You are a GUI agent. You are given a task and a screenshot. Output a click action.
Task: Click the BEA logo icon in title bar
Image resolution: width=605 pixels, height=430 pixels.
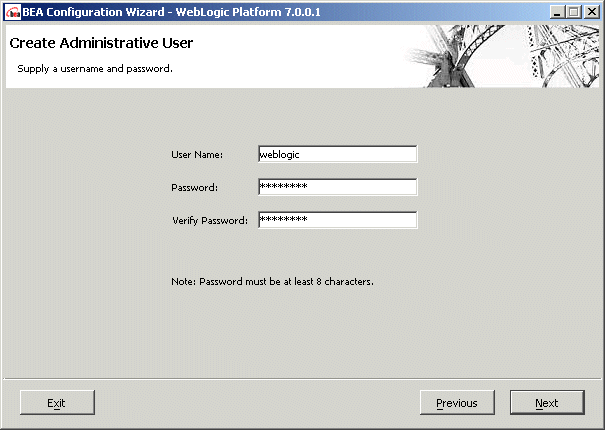point(13,12)
